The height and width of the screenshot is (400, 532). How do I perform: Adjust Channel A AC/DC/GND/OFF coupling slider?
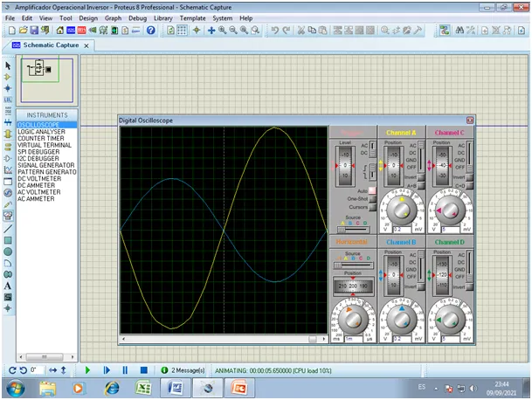[421, 156]
